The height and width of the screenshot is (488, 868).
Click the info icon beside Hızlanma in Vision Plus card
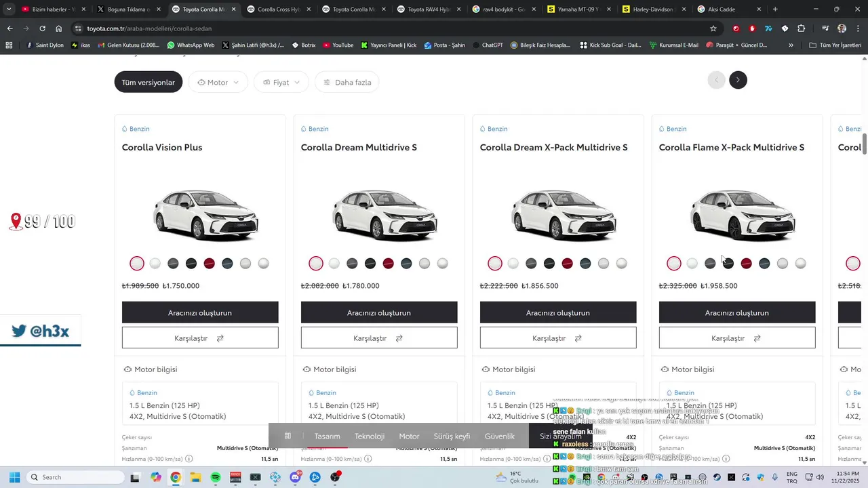click(189, 459)
